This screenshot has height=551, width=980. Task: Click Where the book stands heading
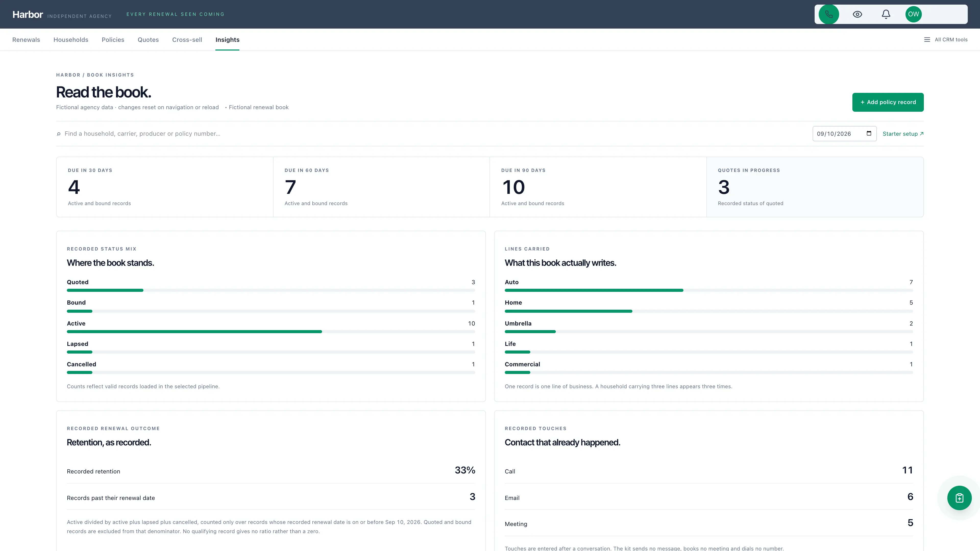(x=110, y=263)
